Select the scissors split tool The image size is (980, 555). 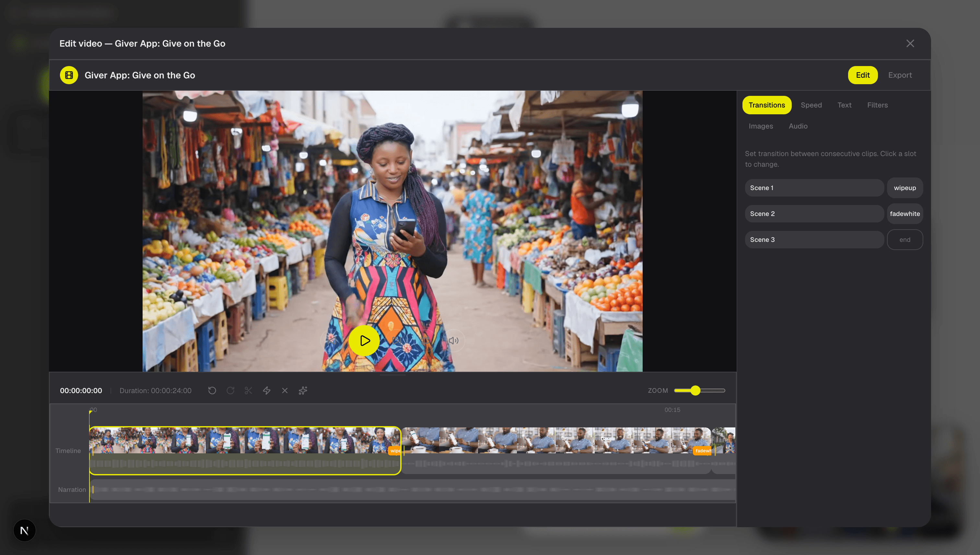click(x=248, y=390)
